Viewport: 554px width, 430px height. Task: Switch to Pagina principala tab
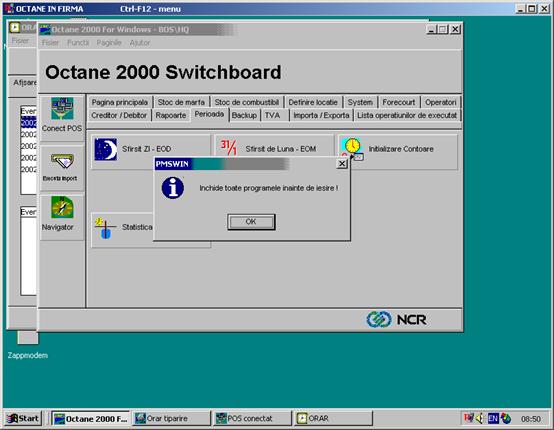120,102
